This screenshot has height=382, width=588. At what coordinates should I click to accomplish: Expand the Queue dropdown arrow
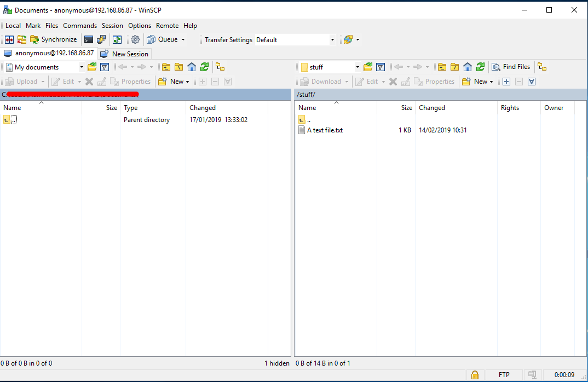click(x=183, y=39)
